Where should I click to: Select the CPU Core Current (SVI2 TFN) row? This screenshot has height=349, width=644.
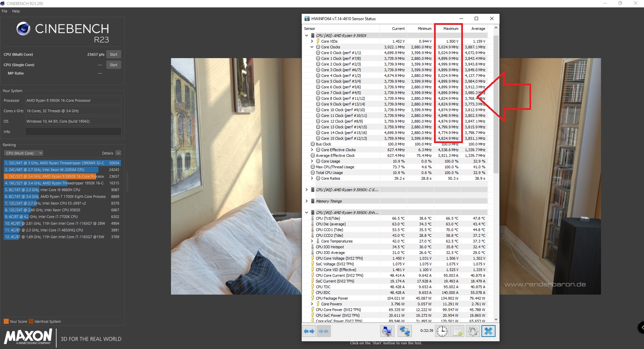coord(395,275)
